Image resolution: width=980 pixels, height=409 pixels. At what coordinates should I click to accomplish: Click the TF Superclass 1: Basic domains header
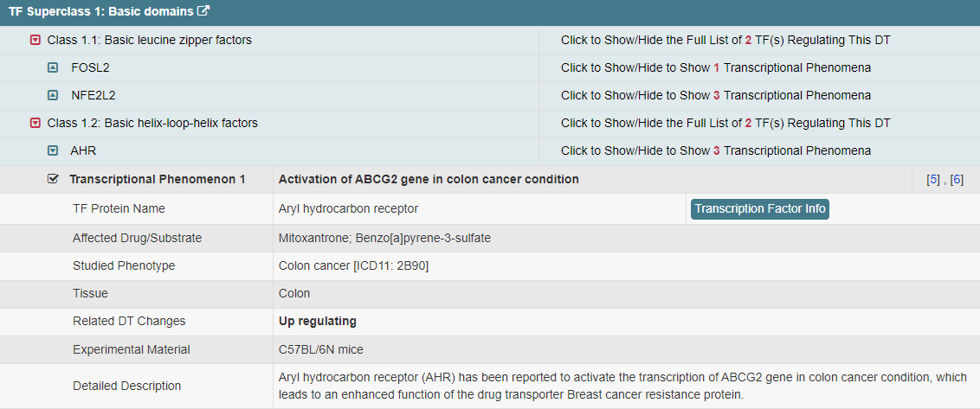[102, 12]
